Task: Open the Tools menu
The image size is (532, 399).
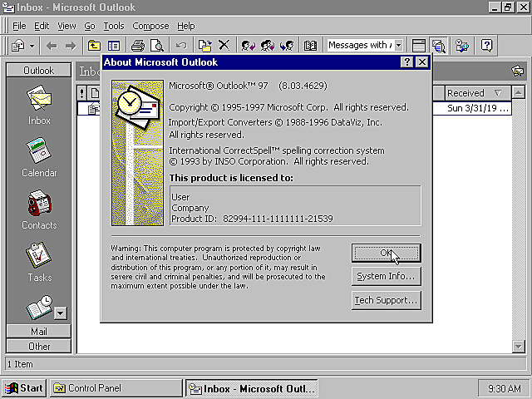Action: [x=114, y=26]
